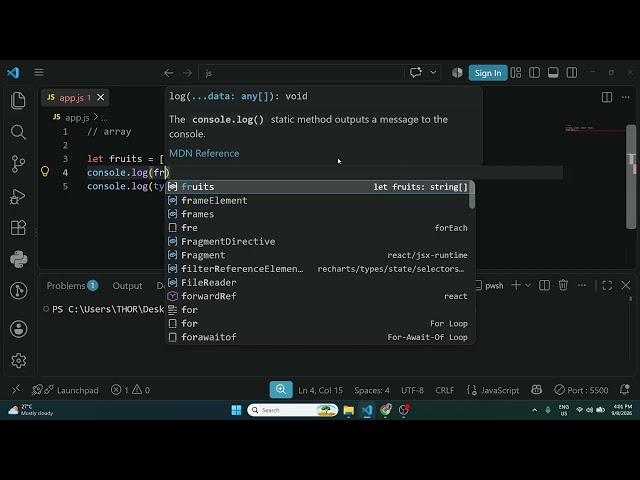Split the terminal

[544, 285]
